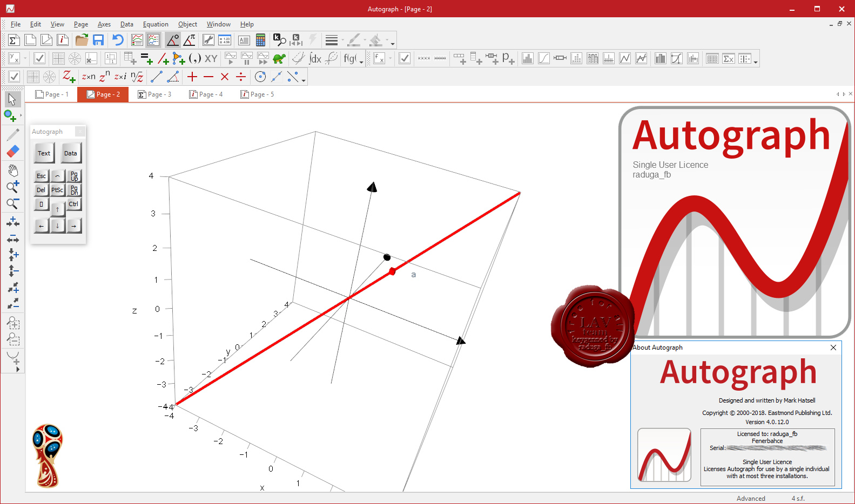Open the calculator icon in the toolbar
855x504 pixels.
tap(260, 40)
